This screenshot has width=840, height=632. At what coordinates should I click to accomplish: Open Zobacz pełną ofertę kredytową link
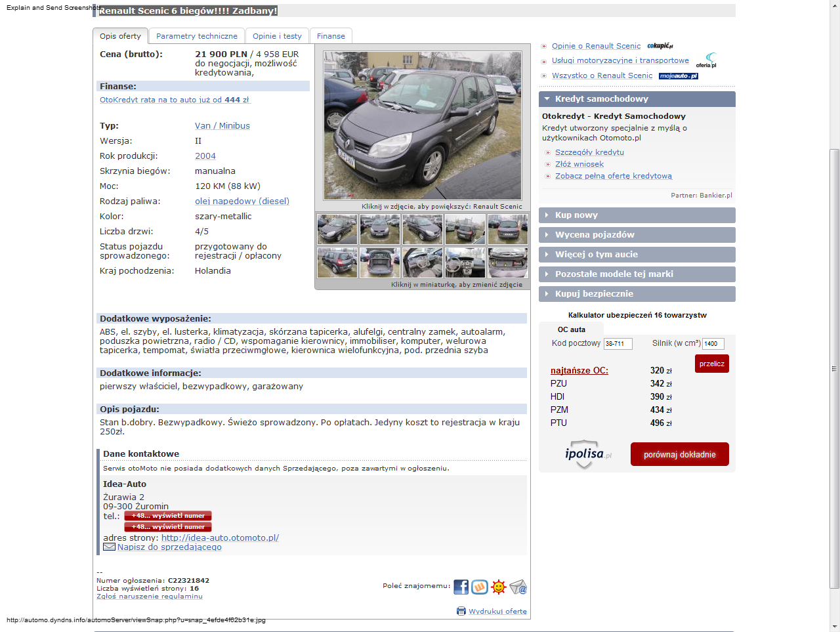click(x=614, y=176)
